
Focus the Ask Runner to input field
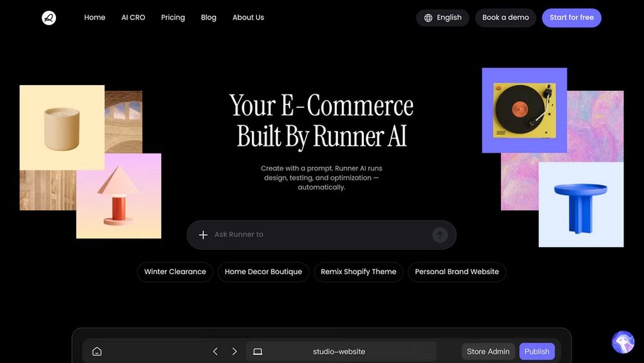point(321,235)
